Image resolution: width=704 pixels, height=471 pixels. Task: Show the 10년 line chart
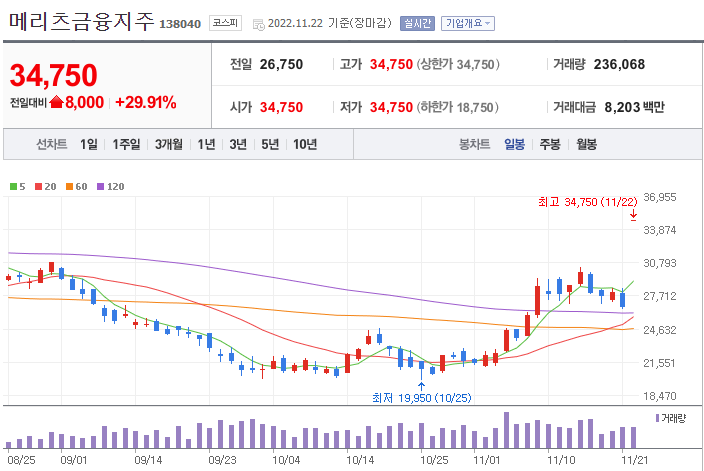[305, 144]
